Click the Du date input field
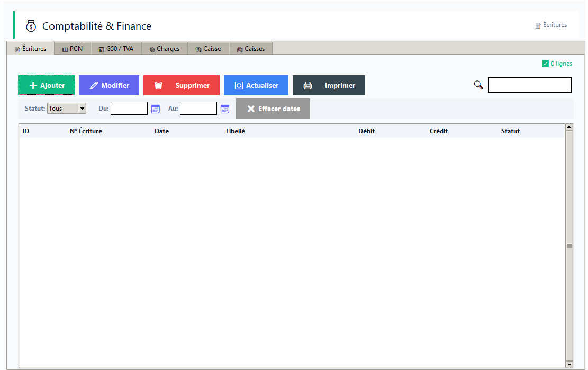The height and width of the screenshot is (370, 588). 129,109
